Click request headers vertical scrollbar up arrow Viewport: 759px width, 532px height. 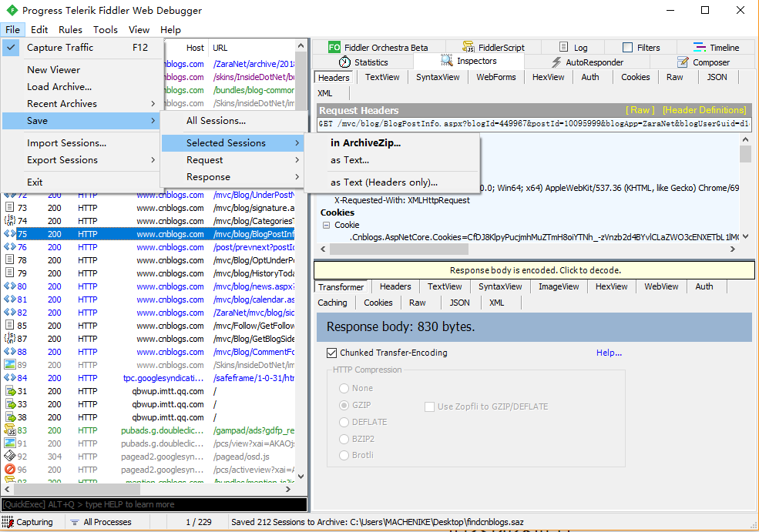745,139
